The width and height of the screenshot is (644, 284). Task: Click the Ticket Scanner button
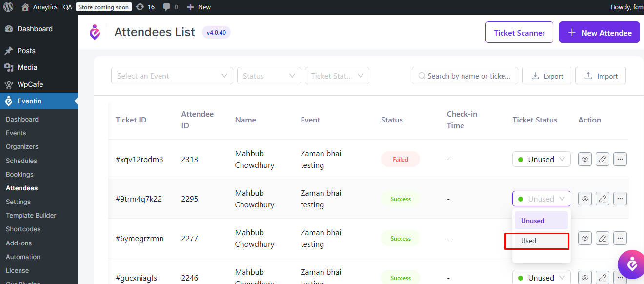coord(519,33)
